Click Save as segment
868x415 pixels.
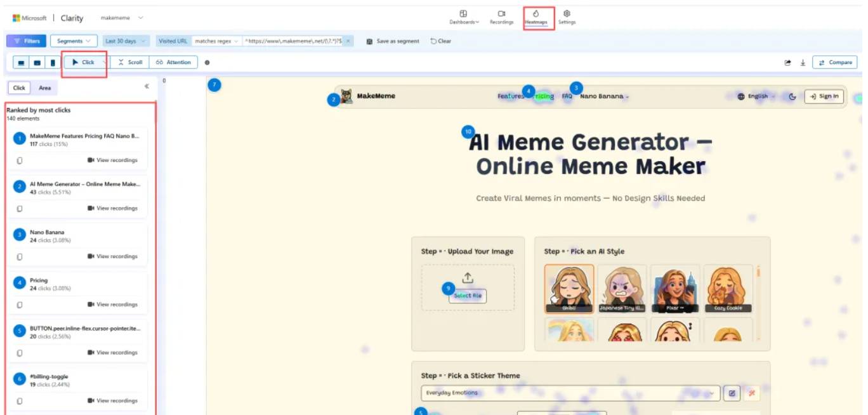(x=393, y=41)
